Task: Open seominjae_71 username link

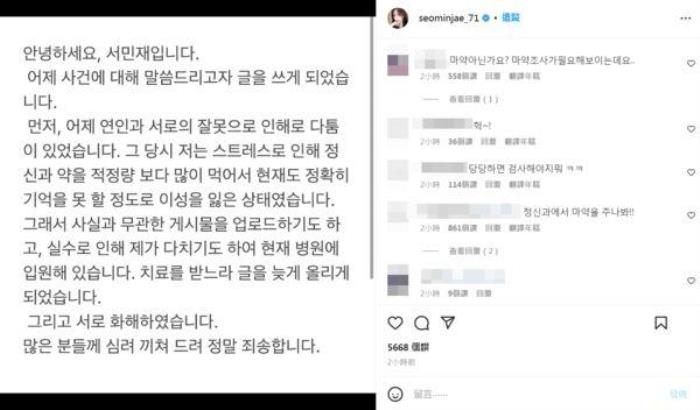Action: (448, 18)
